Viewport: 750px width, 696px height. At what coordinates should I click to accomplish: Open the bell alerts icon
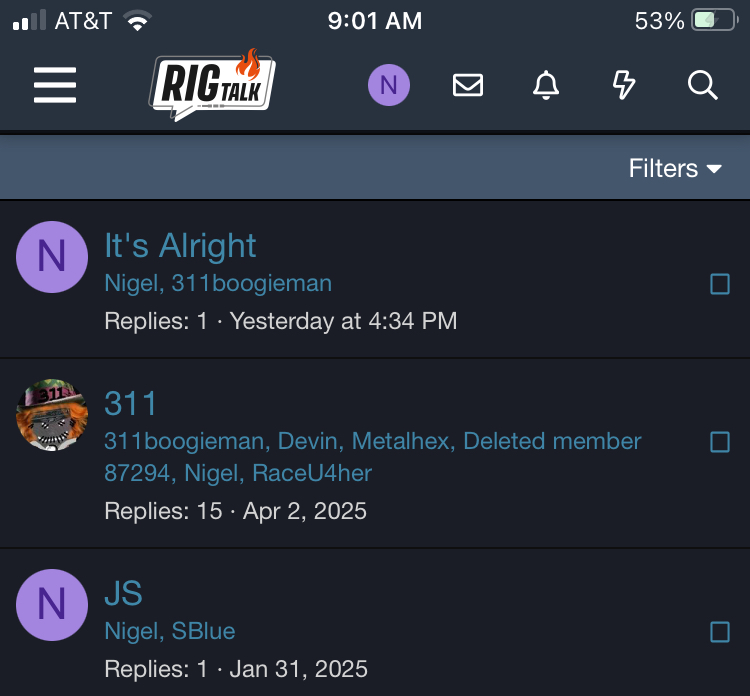(546, 85)
